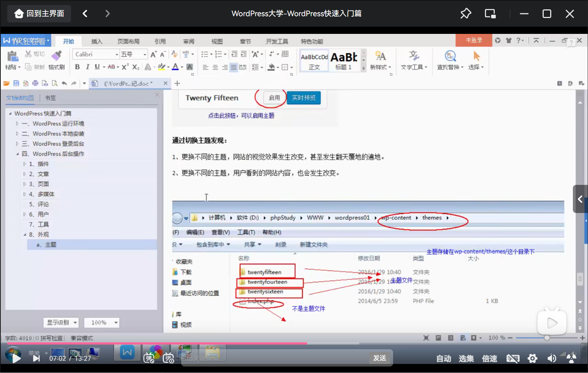This screenshot has width=588, height=373.
Task: Click the yellow highlight color button
Action: pyautogui.click(x=161, y=67)
